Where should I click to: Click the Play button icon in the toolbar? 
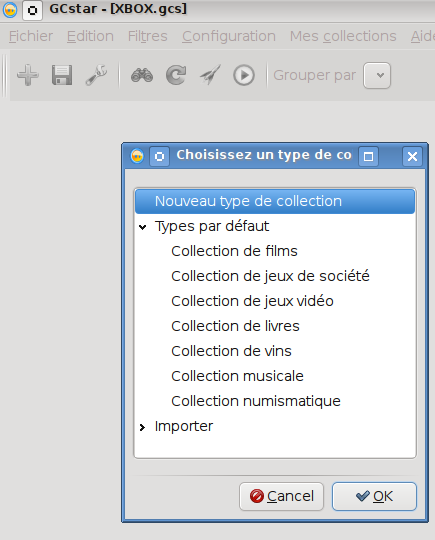[x=244, y=75]
